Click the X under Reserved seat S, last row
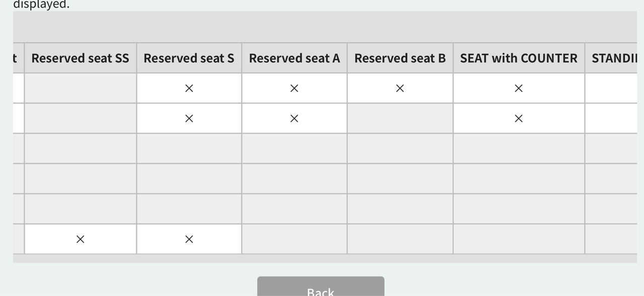This screenshot has height=296, width=644. [189, 239]
